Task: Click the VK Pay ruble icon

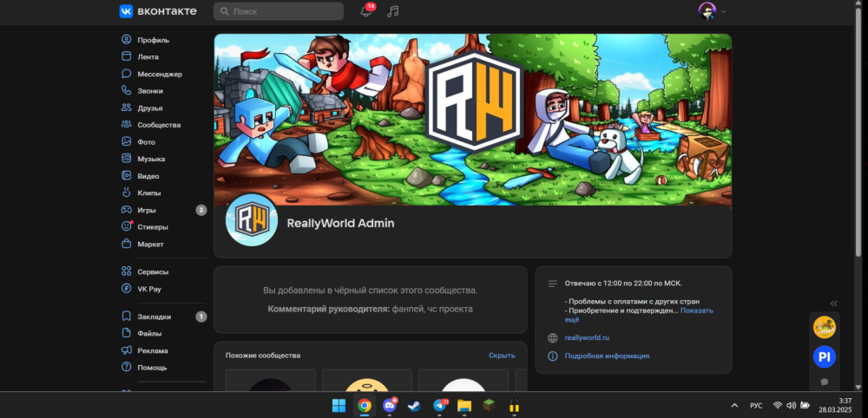Action: point(126,289)
